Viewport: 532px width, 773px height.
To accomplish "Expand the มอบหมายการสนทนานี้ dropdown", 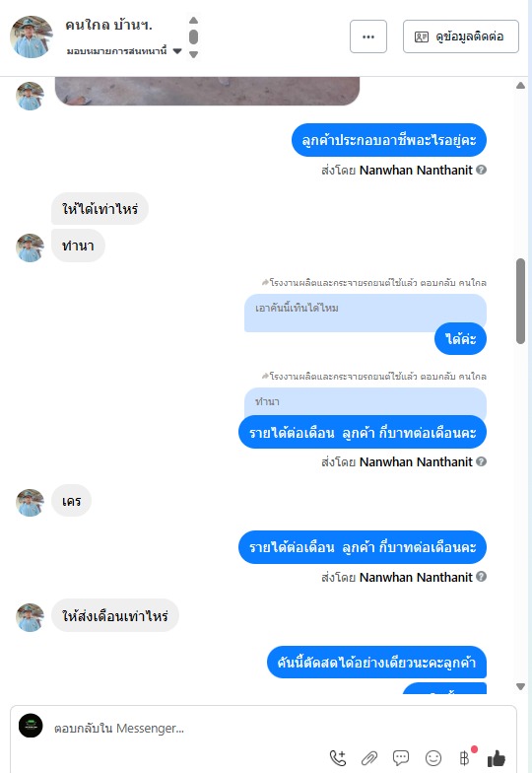I will click(177, 51).
